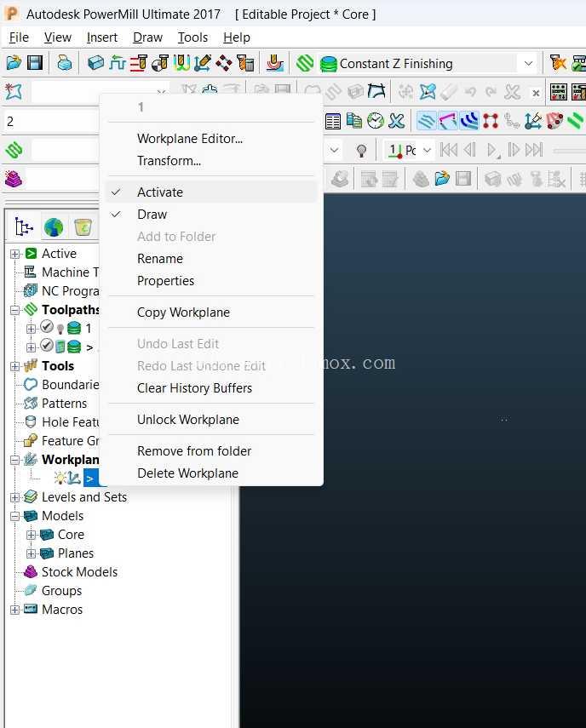Collapse the Toolpaths tree node
The image size is (586, 728).
(x=14, y=310)
